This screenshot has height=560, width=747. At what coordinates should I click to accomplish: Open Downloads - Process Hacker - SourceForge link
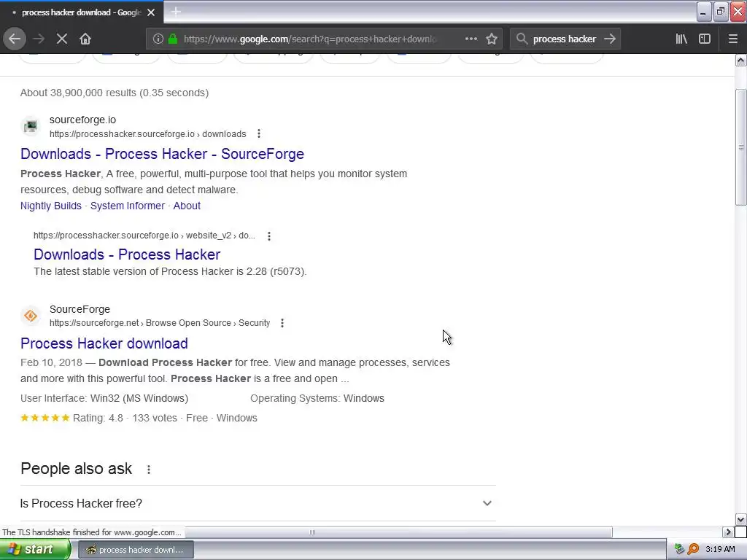(x=162, y=154)
